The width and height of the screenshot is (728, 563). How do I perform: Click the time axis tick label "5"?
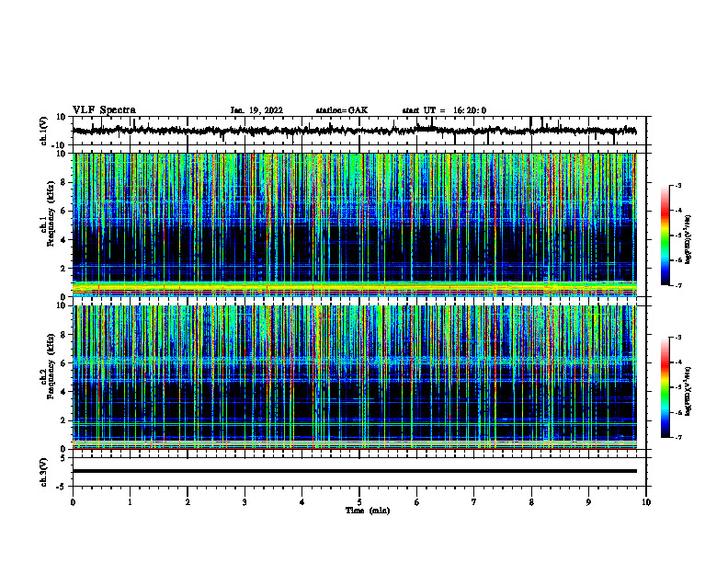coord(359,502)
